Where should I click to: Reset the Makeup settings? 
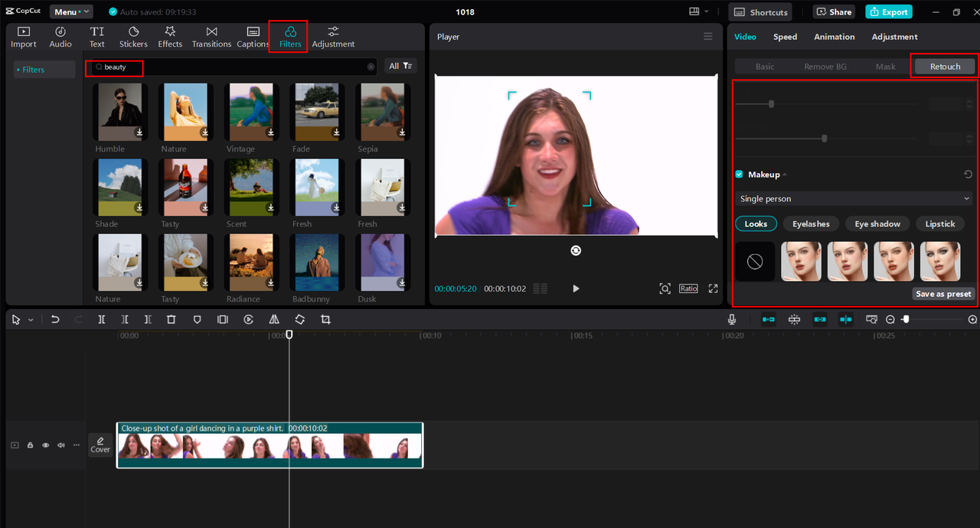pyautogui.click(x=968, y=174)
